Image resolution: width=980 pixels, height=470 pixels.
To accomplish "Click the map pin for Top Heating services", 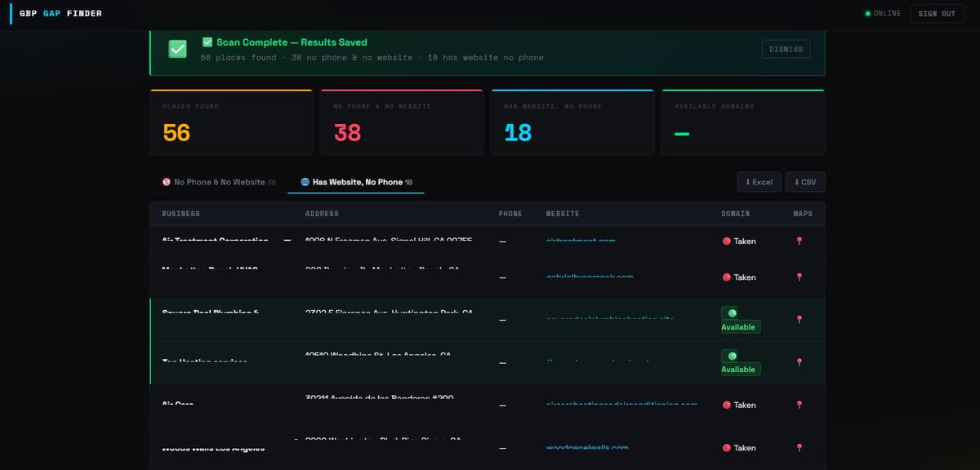I will click(799, 362).
